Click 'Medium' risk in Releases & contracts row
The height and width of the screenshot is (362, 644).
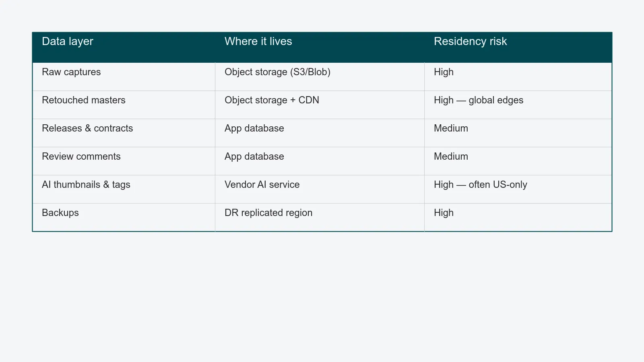[x=518, y=133]
